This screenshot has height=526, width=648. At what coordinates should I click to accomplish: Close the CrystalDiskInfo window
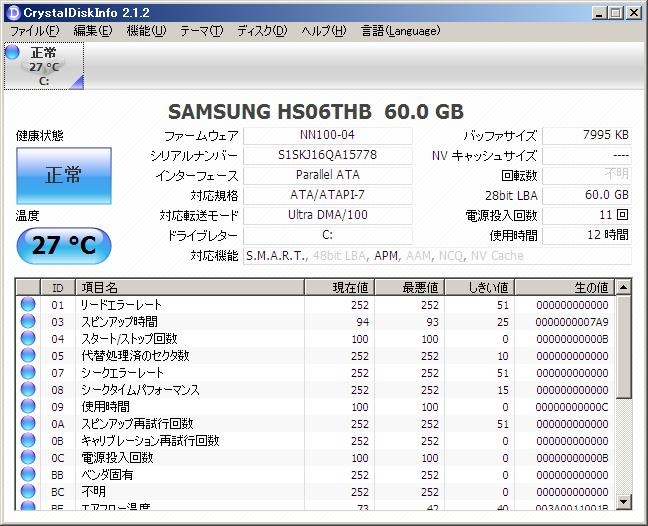click(x=634, y=13)
